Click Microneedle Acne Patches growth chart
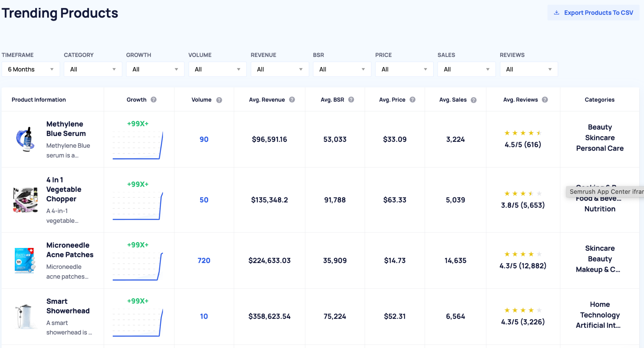The image size is (644, 348). point(138,267)
